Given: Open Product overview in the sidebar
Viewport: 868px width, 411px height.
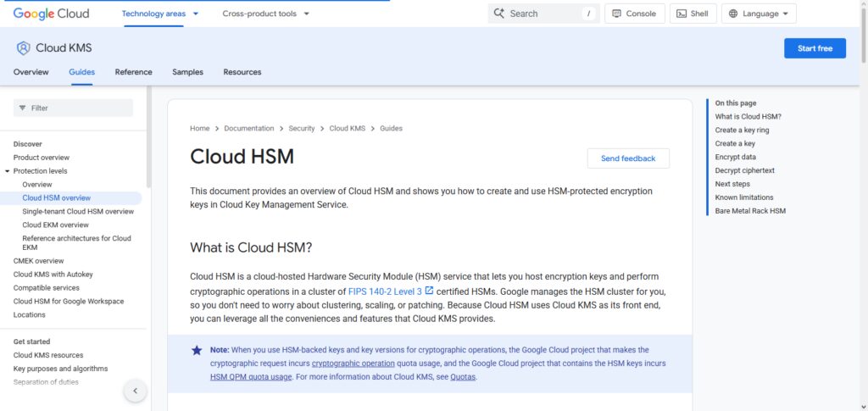Looking at the screenshot, I should pyautogui.click(x=42, y=158).
